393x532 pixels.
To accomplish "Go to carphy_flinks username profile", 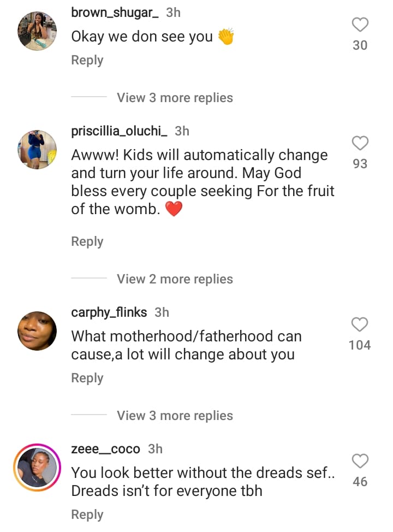I will (109, 312).
